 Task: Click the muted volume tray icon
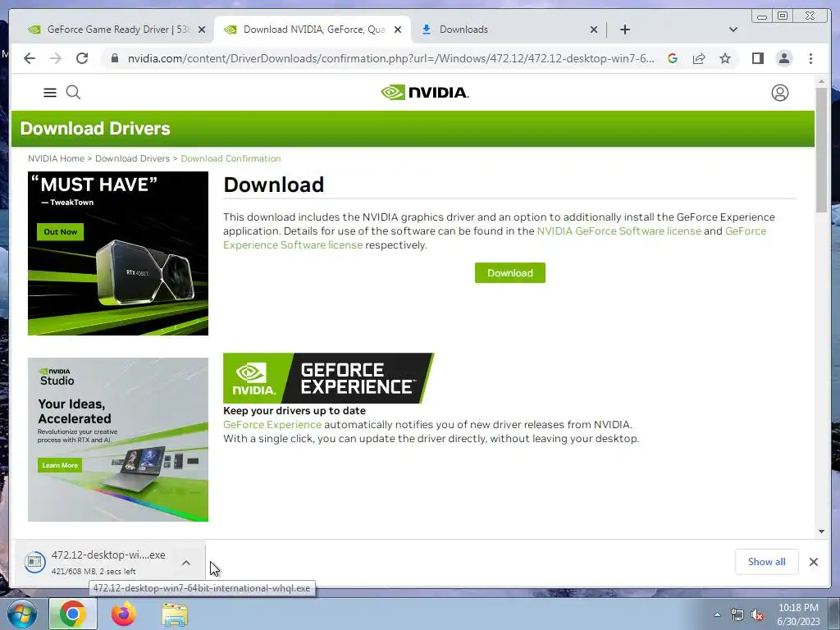[x=757, y=615]
